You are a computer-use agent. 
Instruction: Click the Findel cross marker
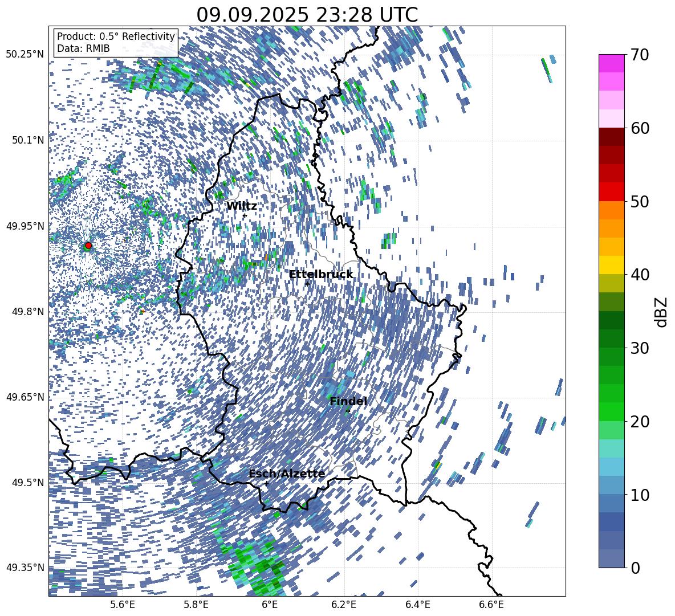point(348,411)
